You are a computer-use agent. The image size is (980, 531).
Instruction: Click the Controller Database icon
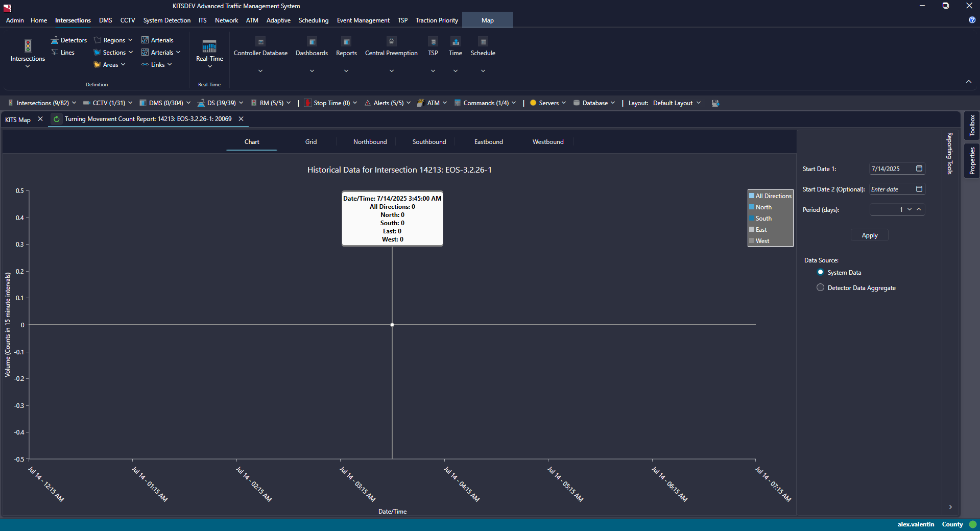click(260, 42)
